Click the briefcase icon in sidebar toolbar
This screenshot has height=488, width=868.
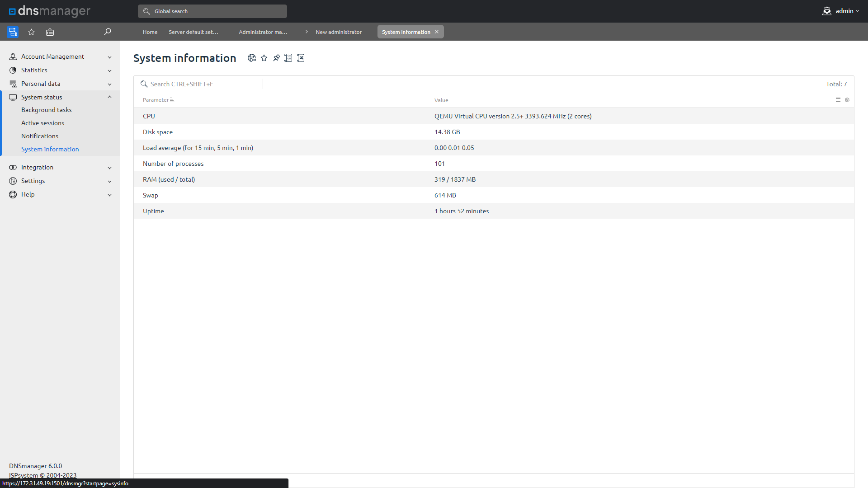[50, 32]
